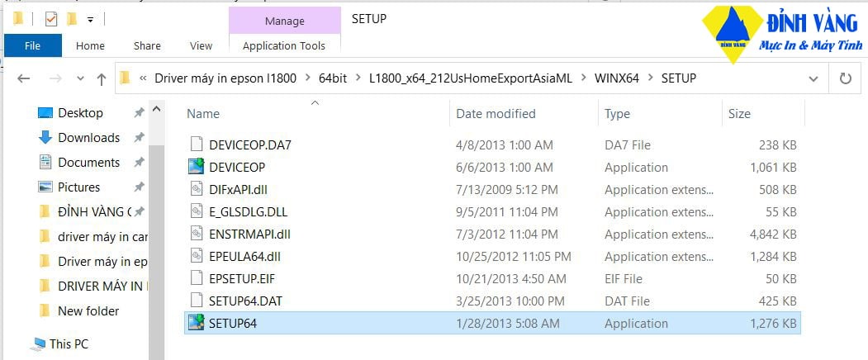Go up one folder level arrow

pos(102,78)
